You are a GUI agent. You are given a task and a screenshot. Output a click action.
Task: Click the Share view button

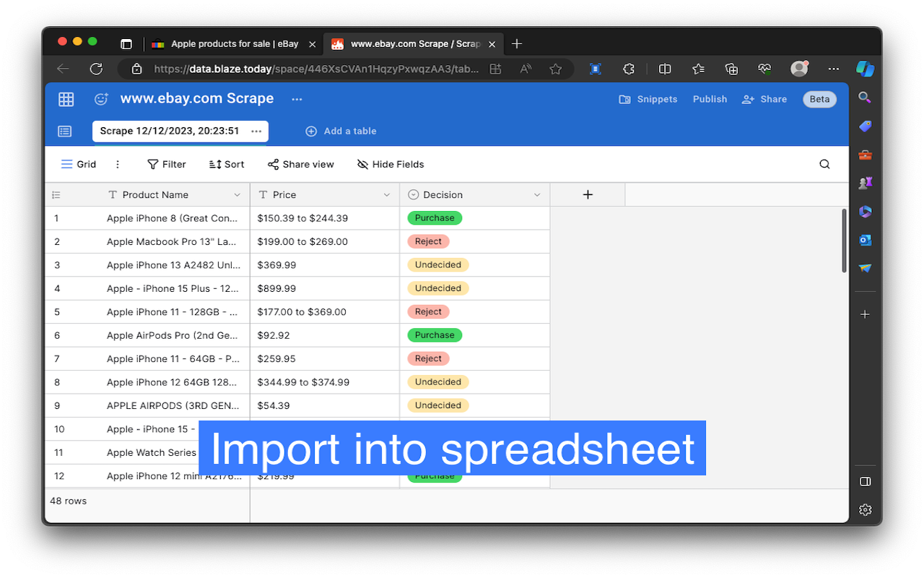click(301, 164)
